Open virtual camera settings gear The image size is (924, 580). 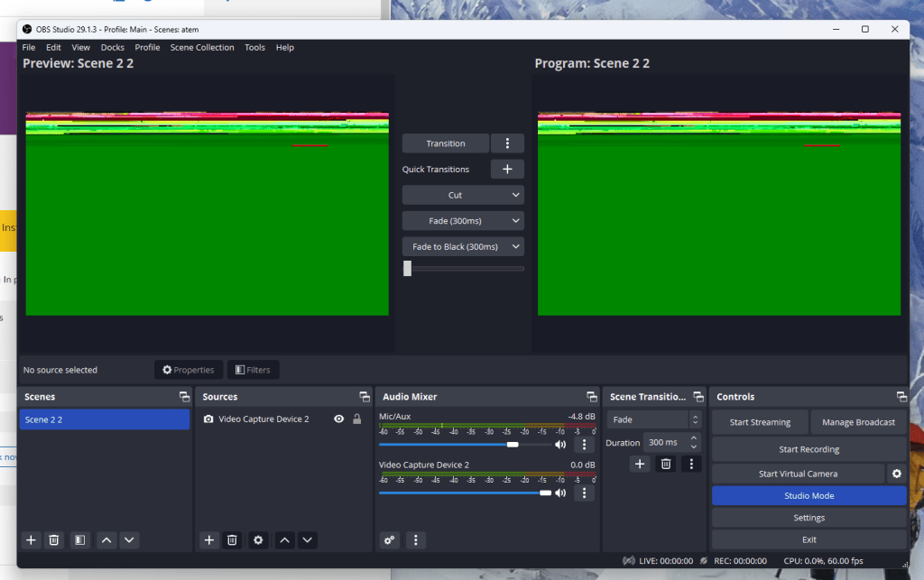[896, 474]
